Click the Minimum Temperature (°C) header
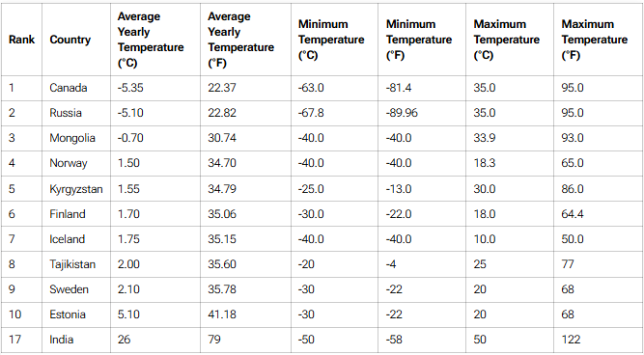The height and width of the screenshot is (355, 644). pyautogui.click(x=331, y=40)
